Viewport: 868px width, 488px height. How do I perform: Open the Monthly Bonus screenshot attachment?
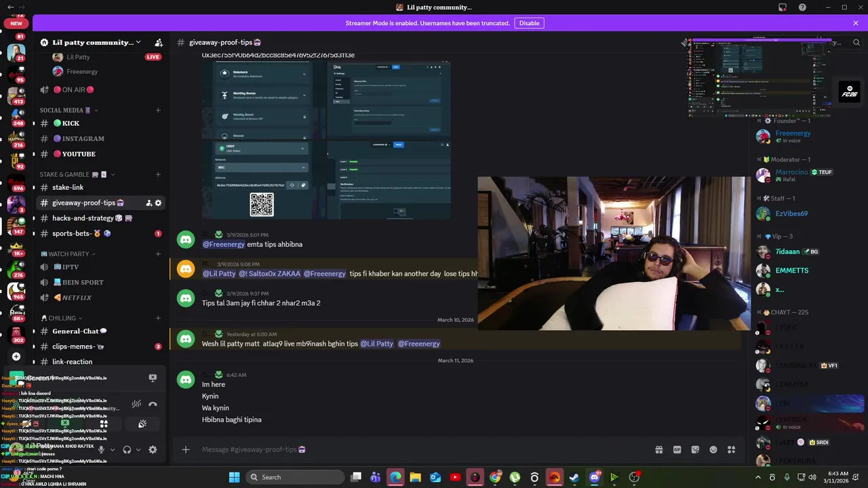(264, 100)
